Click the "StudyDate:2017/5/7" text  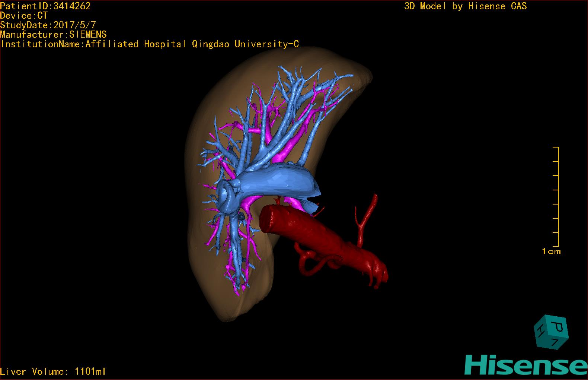48,25
